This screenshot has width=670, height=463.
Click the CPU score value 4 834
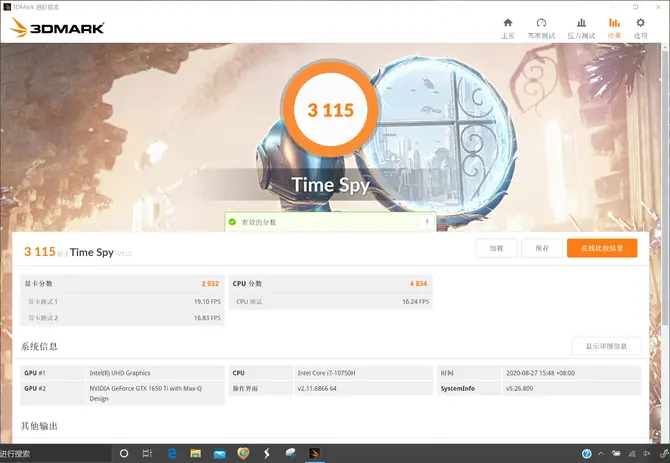pyautogui.click(x=418, y=284)
